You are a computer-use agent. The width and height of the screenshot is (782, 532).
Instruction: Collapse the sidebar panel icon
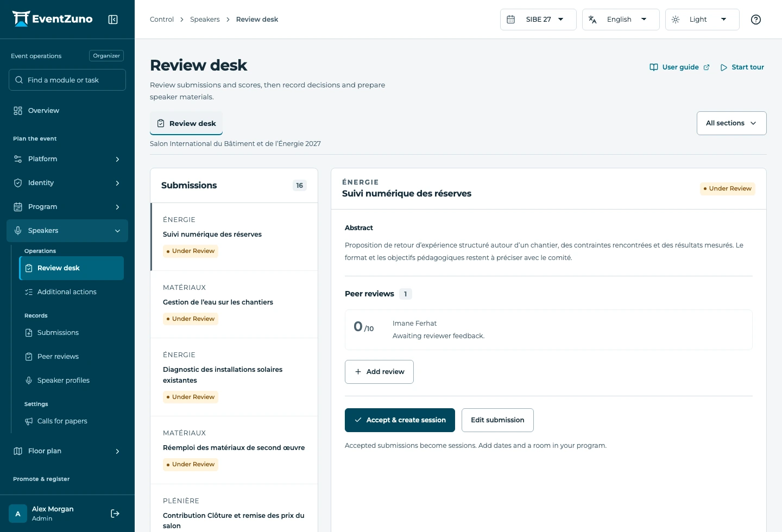(113, 20)
